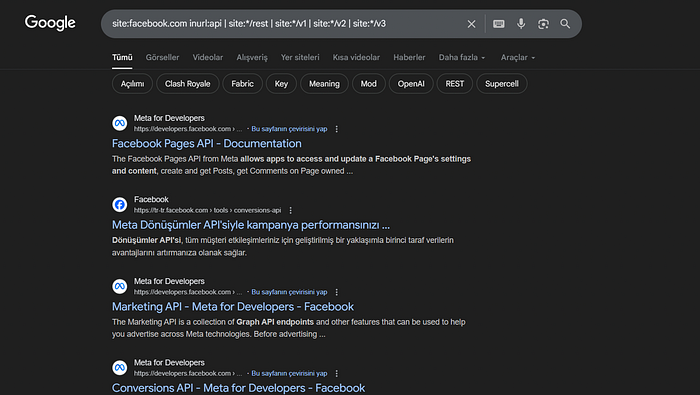Select the Supercell chip
Screen dimensions: 700x395
502,84
